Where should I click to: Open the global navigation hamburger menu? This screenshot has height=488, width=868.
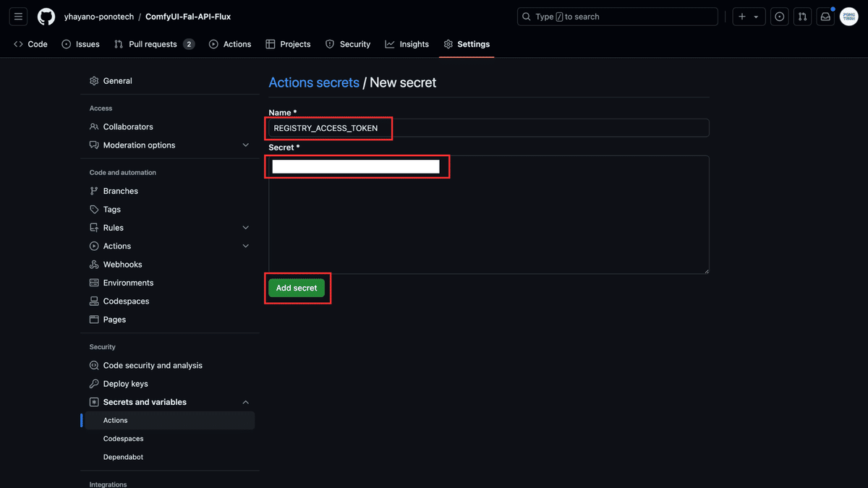[x=18, y=16]
